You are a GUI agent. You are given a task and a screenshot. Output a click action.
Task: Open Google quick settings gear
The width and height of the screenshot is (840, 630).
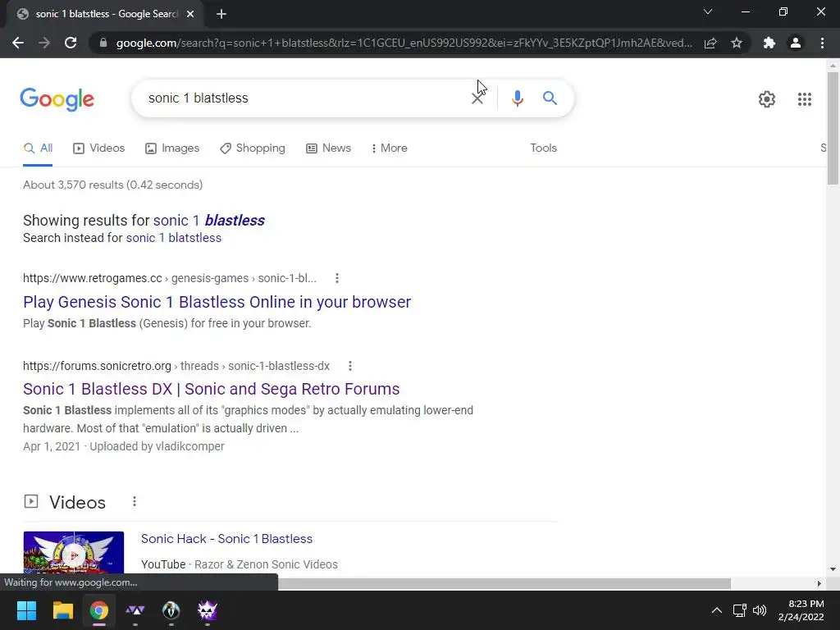[x=767, y=99]
